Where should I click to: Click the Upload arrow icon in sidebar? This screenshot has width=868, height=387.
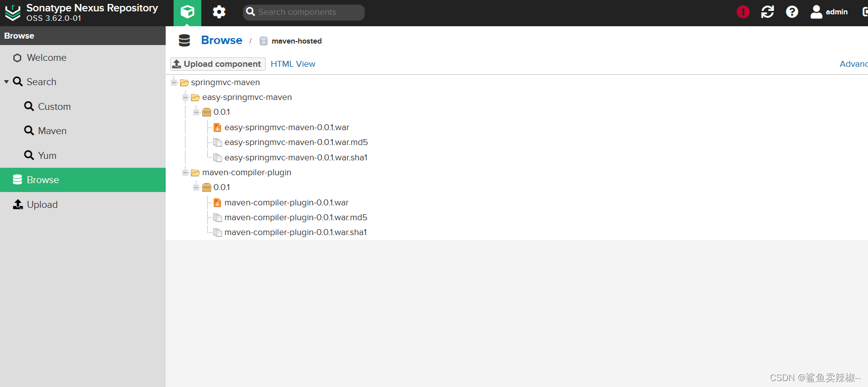18,204
